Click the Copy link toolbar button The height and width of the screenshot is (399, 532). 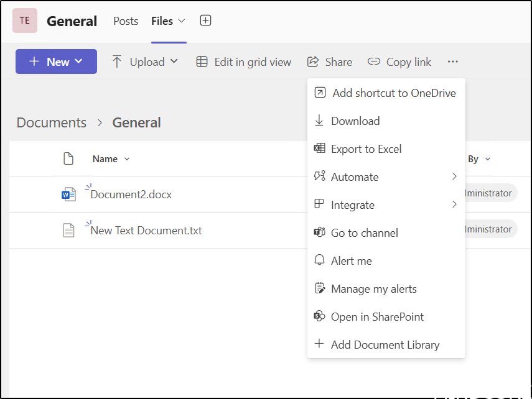399,62
